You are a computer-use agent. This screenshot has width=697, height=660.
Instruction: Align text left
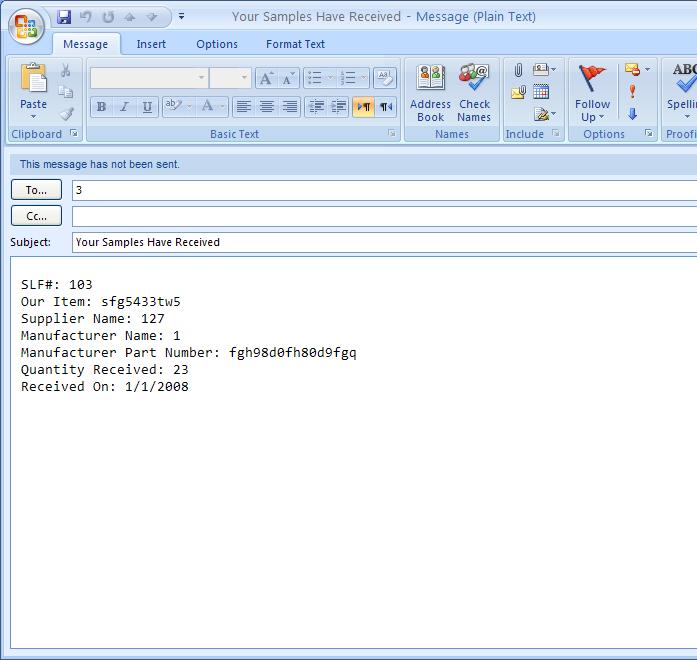pos(244,107)
